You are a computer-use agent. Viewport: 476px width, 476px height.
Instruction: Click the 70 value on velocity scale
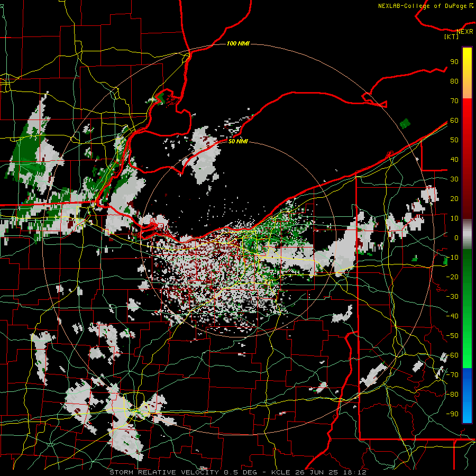454,101
